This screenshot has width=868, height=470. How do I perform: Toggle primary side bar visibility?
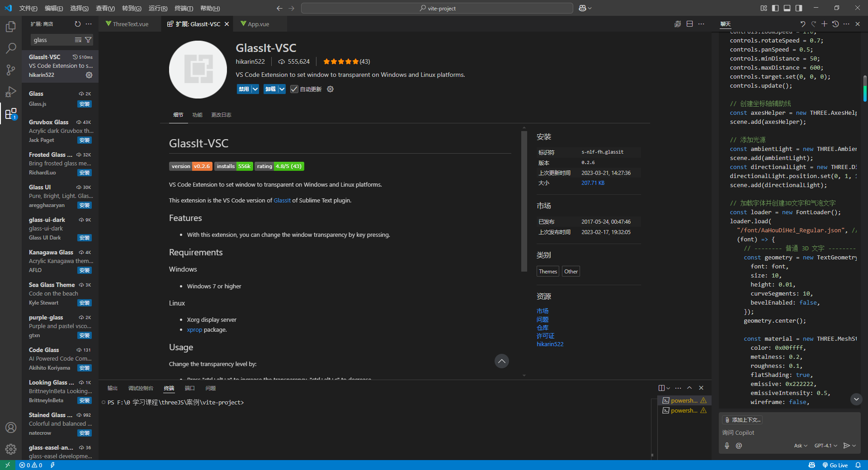click(775, 8)
